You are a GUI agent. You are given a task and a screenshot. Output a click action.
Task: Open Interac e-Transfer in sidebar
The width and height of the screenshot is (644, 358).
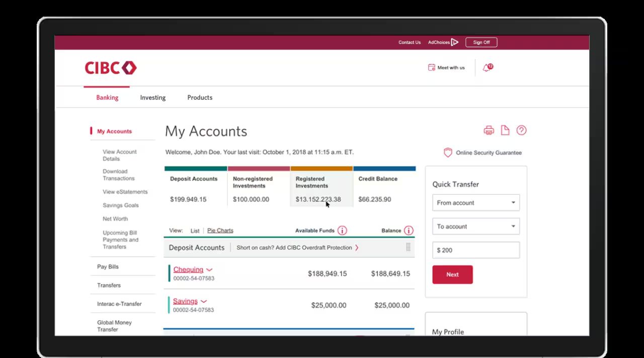tap(119, 304)
